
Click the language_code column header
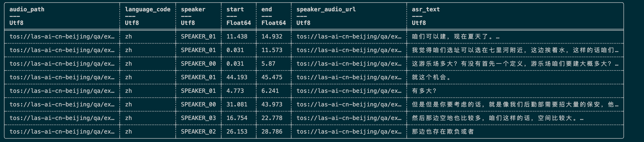147,9
